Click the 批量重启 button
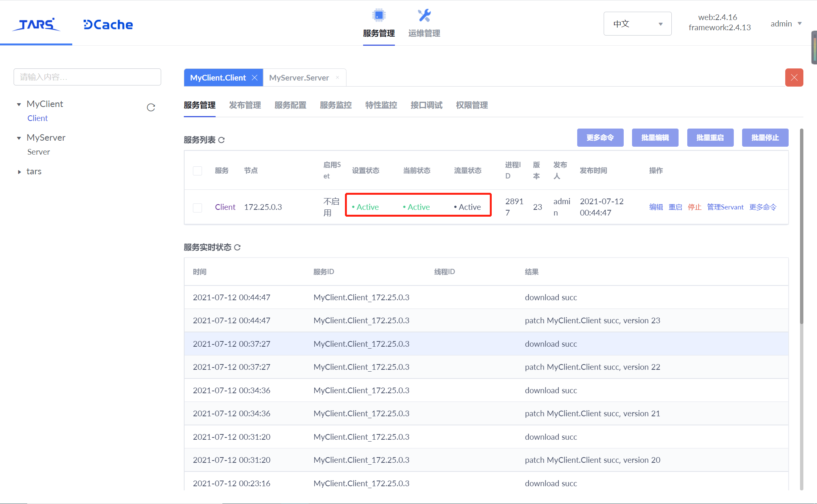Screen dimensions: 817x504 (710, 138)
